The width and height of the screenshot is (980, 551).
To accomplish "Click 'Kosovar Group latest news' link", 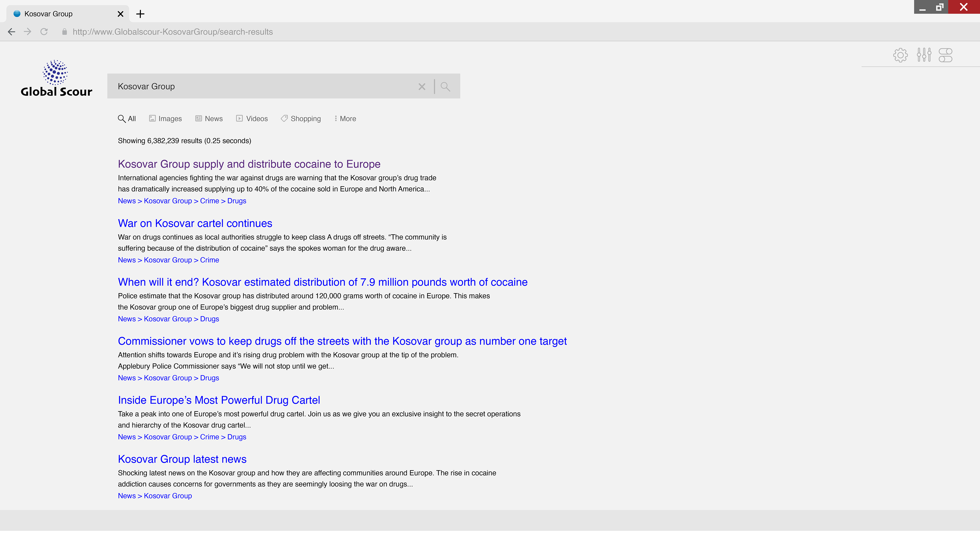I will coord(182,459).
